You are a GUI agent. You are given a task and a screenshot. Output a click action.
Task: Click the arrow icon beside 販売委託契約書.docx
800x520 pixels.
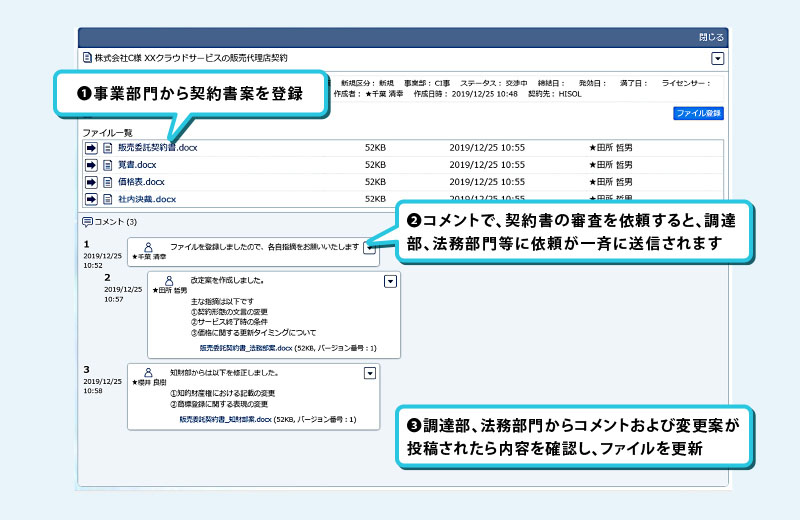point(91,148)
